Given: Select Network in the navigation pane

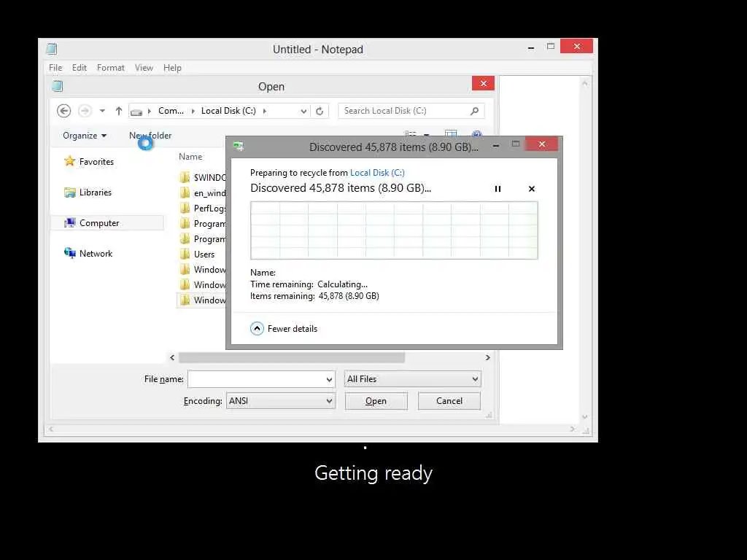Looking at the screenshot, I should pyautogui.click(x=96, y=253).
